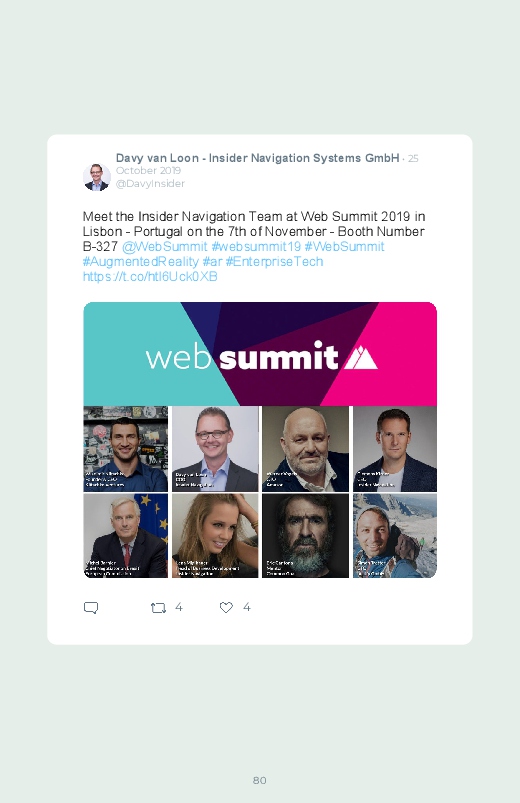Open the #websummit19 hashtag
Viewport: 520px width, 803px height.
pyautogui.click(x=256, y=246)
